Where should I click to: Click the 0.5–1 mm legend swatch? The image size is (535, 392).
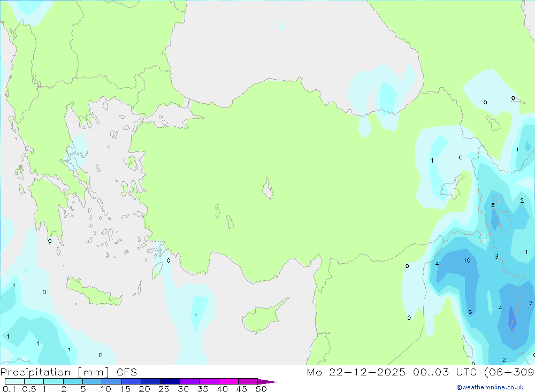(34, 381)
